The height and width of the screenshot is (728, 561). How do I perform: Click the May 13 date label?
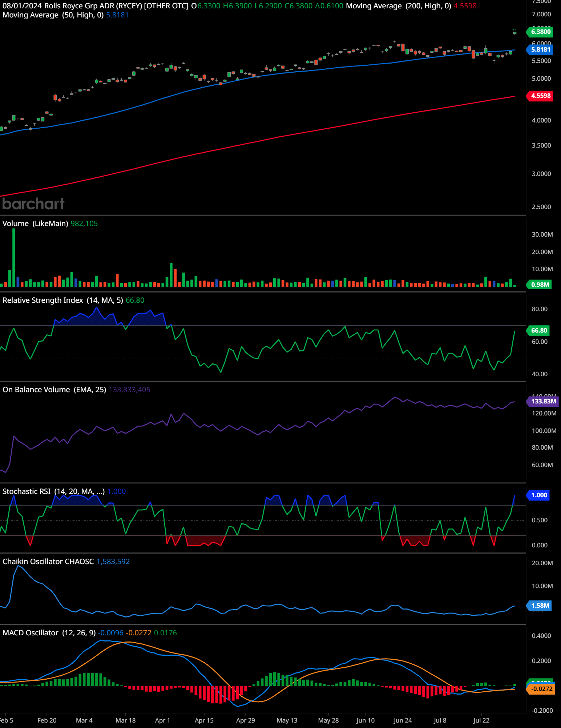tap(287, 720)
